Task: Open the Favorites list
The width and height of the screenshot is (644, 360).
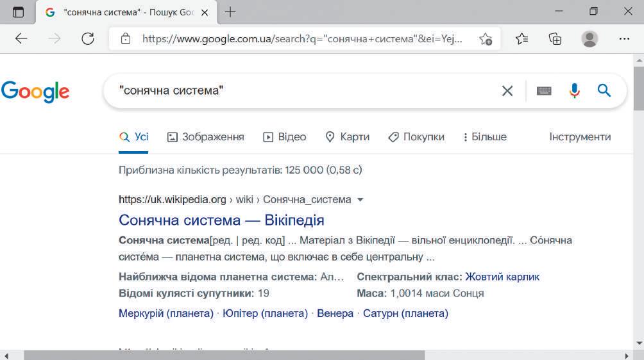Action: [521, 39]
